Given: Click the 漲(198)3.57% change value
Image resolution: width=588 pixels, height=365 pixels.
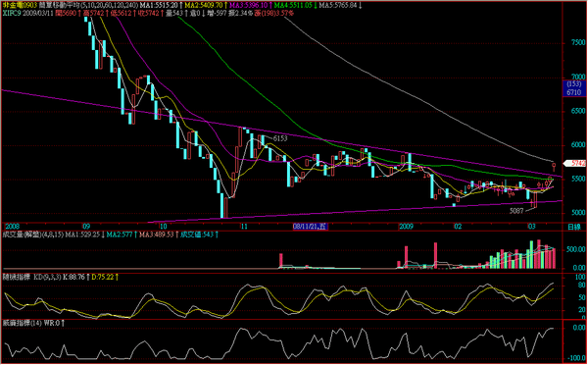Looking at the screenshot, I should point(272,13).
